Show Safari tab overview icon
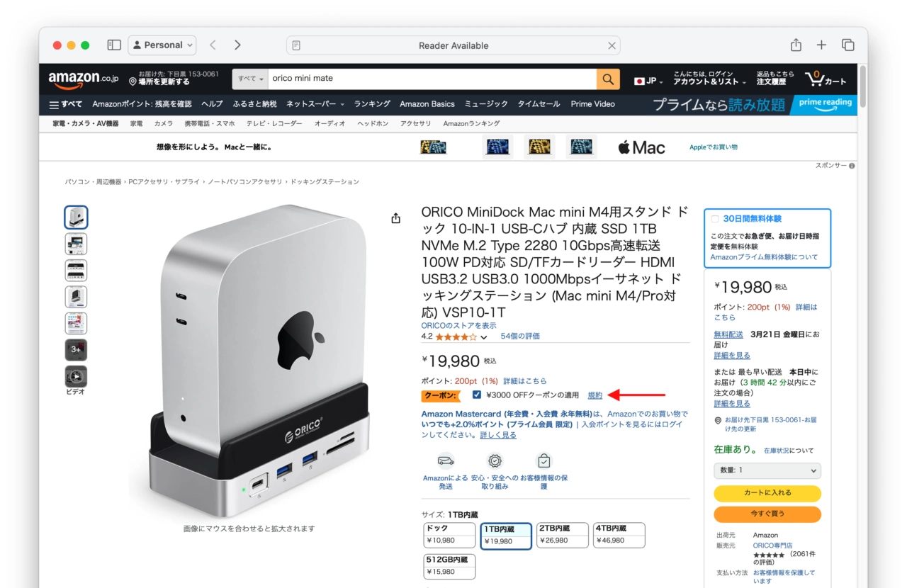Image resolution: width=907 pixels, height=588 pixels. click(x=847, y=45)
